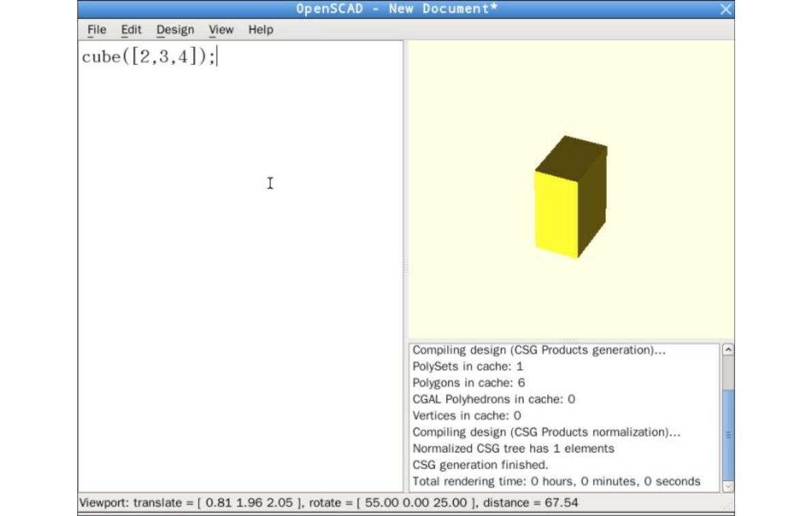Click 'Compiling design (CSG Products normalization)...' line
Viewport: 812px width, 516px height.
pos(547,432)
